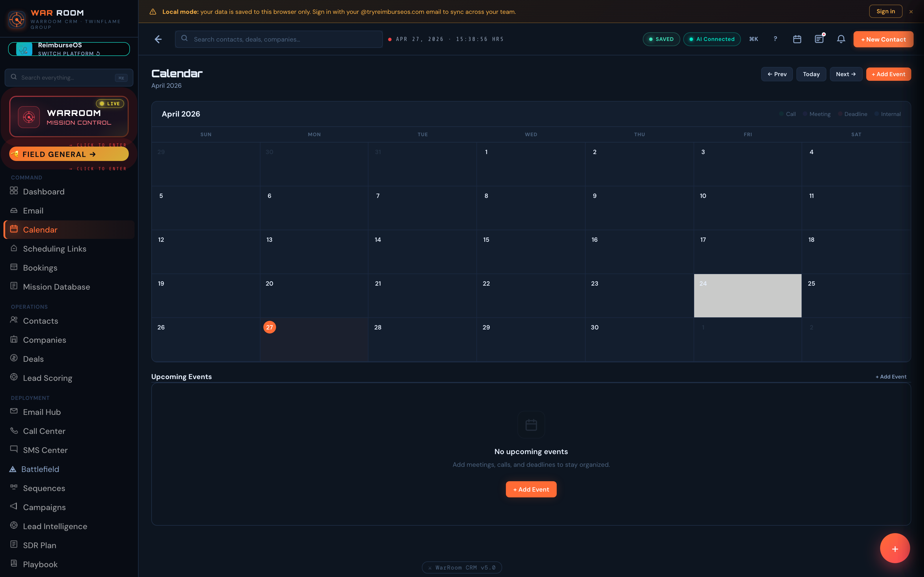Switch to the Bookings section

pos(40,267)
